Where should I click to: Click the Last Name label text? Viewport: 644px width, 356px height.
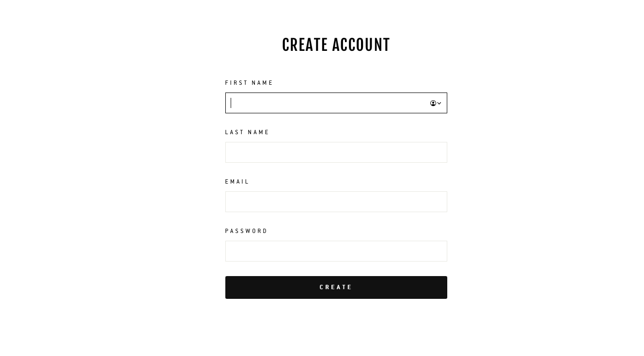coord(247,132)
